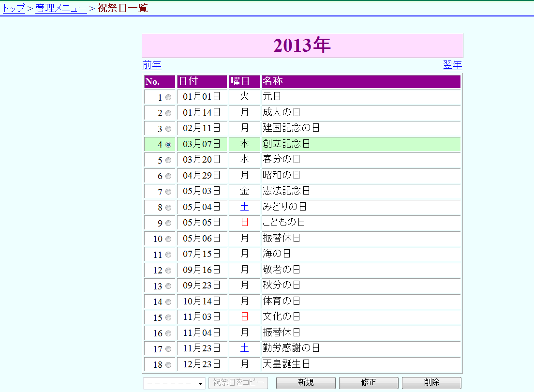Image resolution: width=534 pixels, height=392 pixels.
Task: Click blue 土 weekday for 11月23日
Action: pyautogui.click(x=245, y=348)
